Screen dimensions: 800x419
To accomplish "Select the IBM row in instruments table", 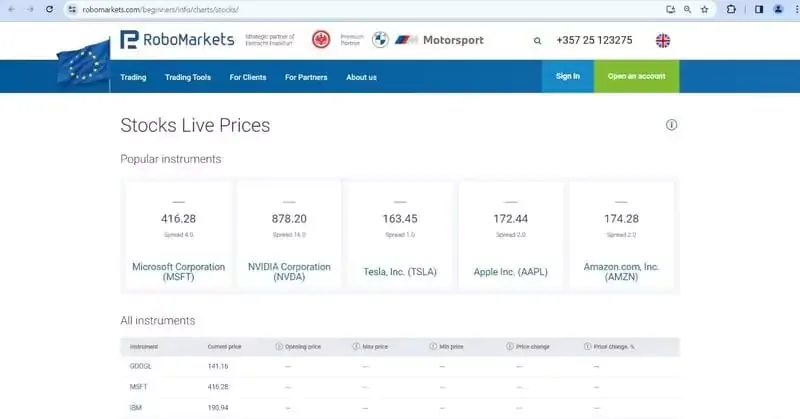I will (400, 408).
